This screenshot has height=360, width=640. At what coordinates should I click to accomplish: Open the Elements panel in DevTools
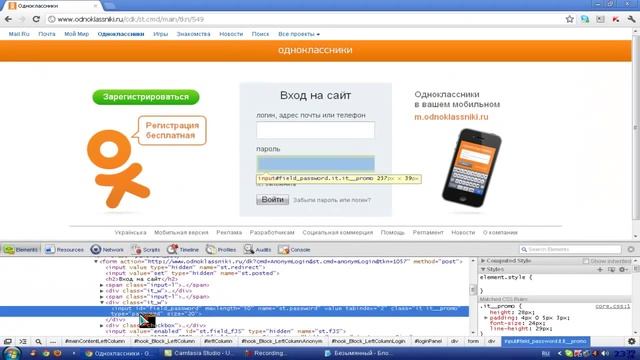pos(21,249)
